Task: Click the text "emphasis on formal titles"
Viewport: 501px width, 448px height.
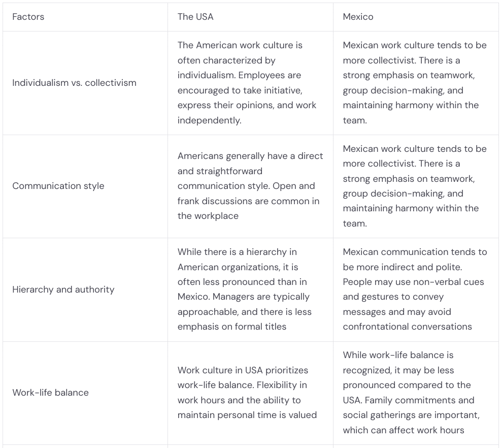Action: [232, 327]
